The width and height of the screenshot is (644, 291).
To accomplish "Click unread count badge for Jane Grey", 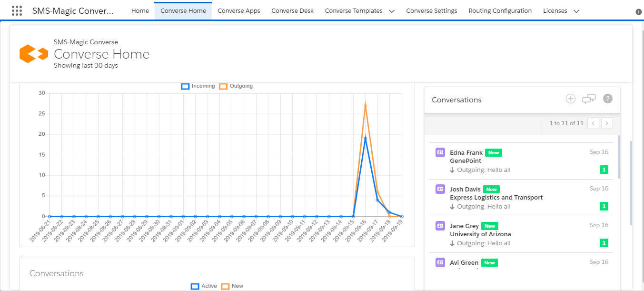I will coord(604,243).
